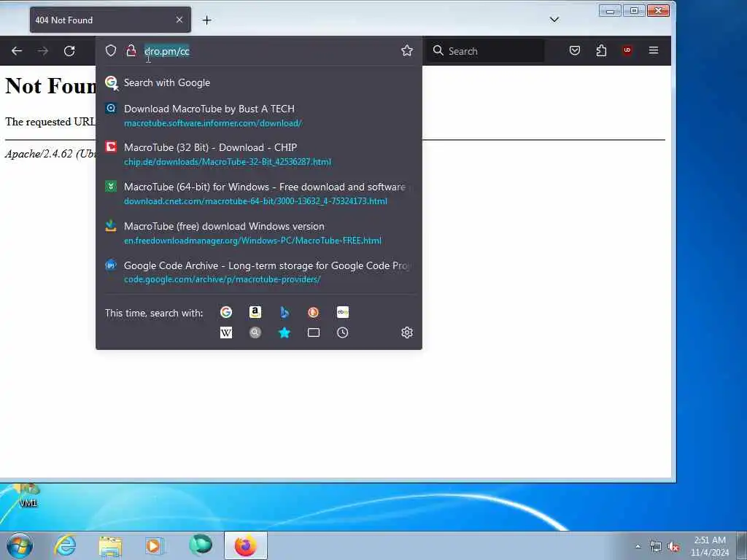
Task: Open VM1 desktop shortcut
Action: point(28,495)
